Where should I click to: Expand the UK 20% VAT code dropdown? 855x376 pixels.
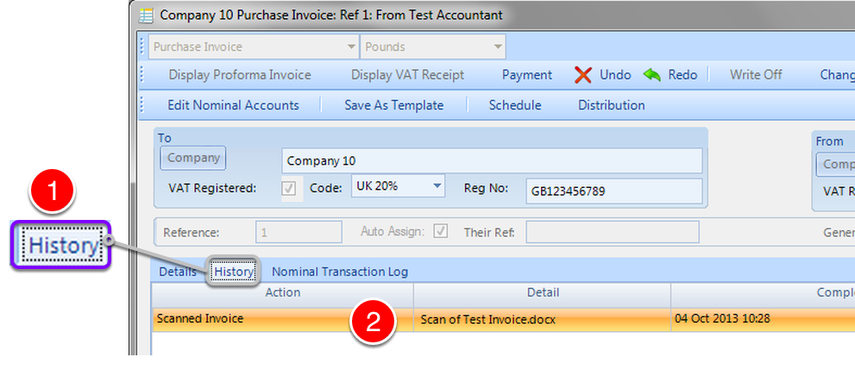pyautogui.click(x=398, y=186)
